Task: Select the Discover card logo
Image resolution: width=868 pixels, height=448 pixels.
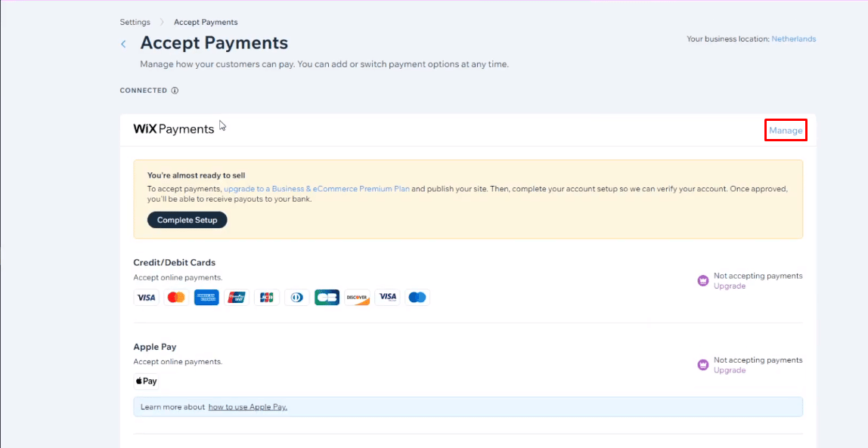Action: (x=357, y=298)
